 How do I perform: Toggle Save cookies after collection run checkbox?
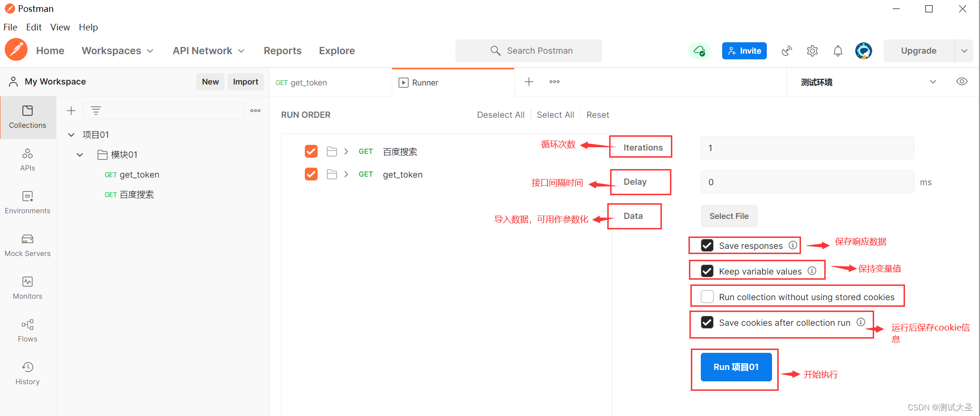(x=707, y=322)
